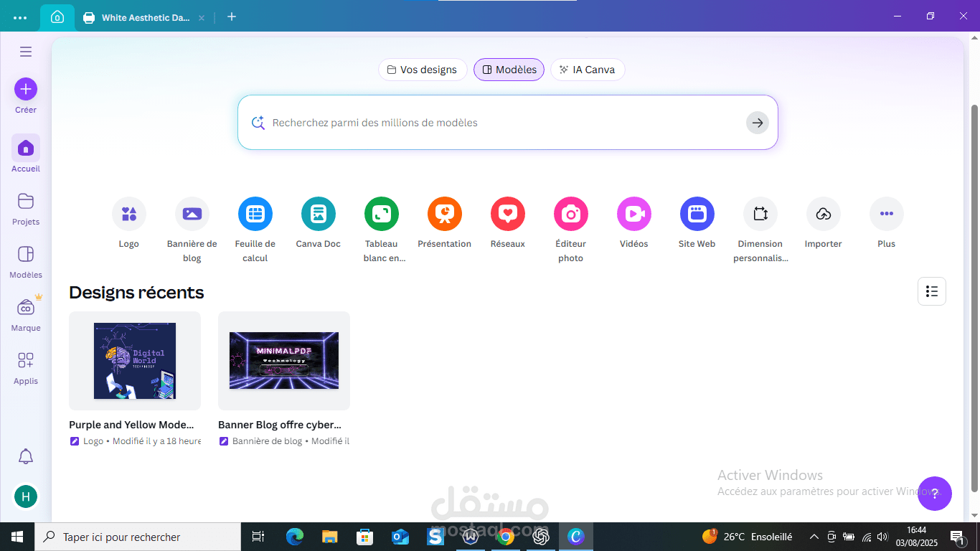Open Task View on taskbar
The width and height of the screenshot is (980, 551).
click(258, 537)
